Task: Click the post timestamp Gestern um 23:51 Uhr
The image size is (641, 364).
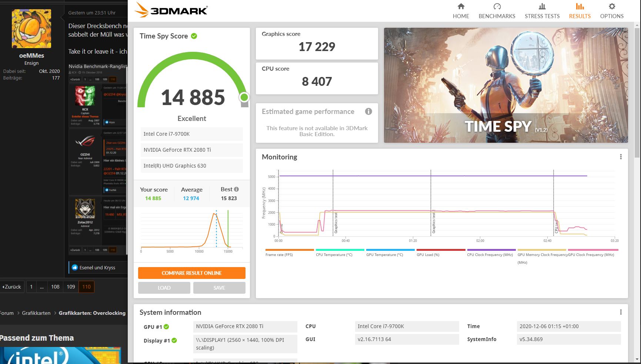Action: [92, 13]
